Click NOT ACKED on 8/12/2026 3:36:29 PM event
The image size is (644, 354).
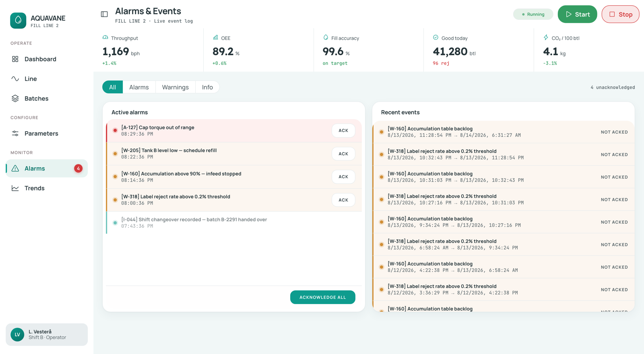[614, 290]
